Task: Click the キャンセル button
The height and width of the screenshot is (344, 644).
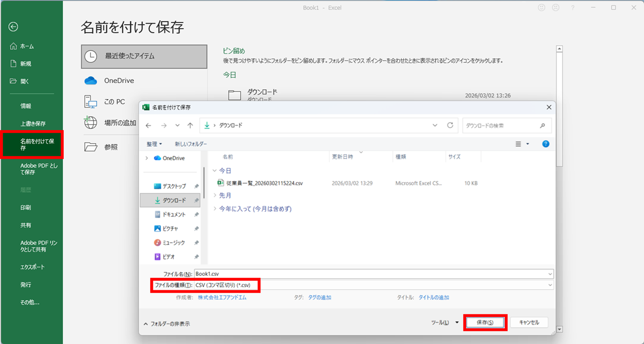Action: [x=528, y=322]
